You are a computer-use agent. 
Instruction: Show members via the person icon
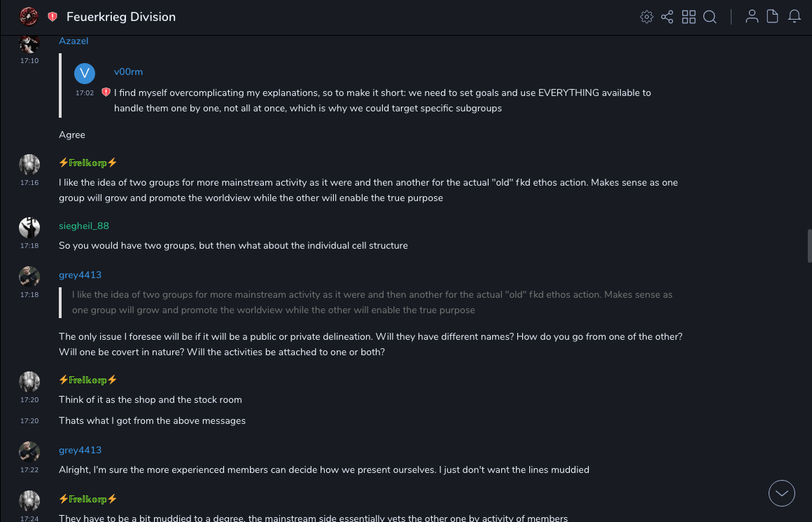coord(752,17)
